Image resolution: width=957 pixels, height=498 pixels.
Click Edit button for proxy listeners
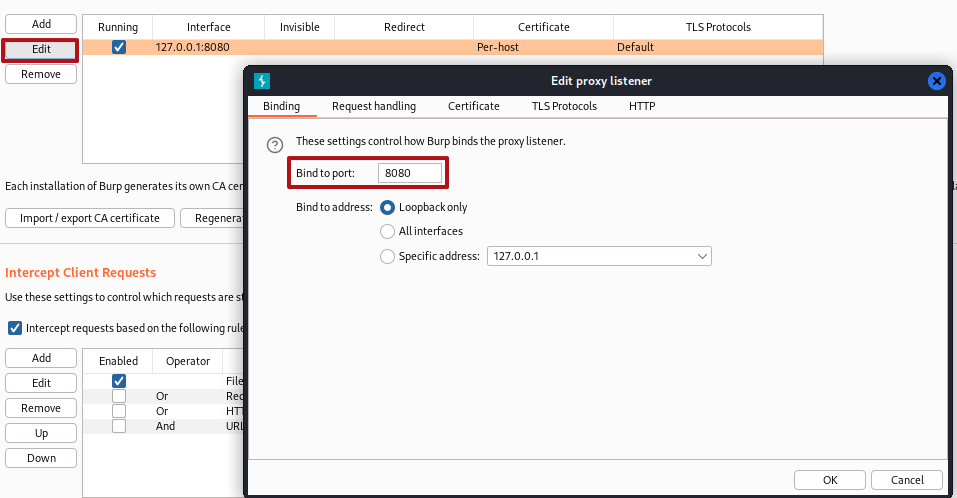click(41, 49)
